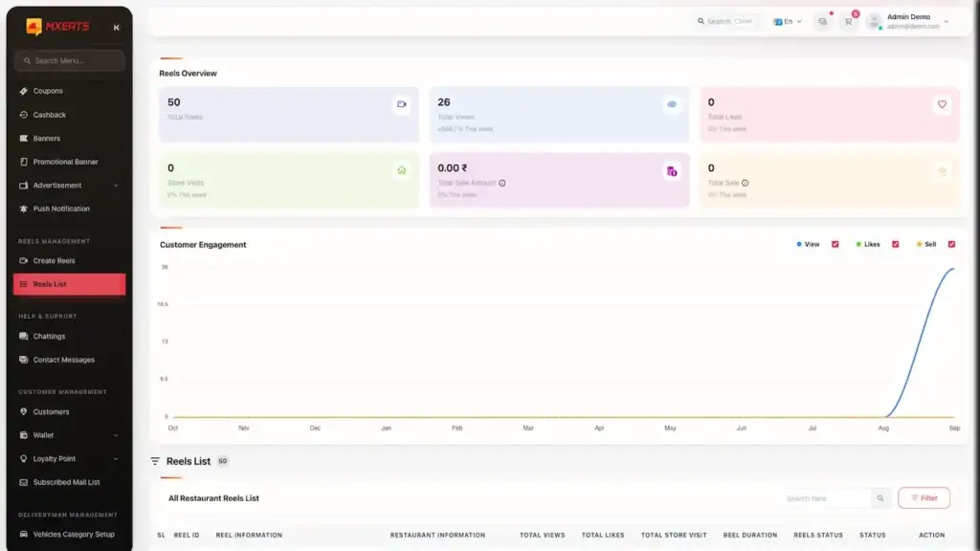Click the top bar Search field

[x=725, y=21]
